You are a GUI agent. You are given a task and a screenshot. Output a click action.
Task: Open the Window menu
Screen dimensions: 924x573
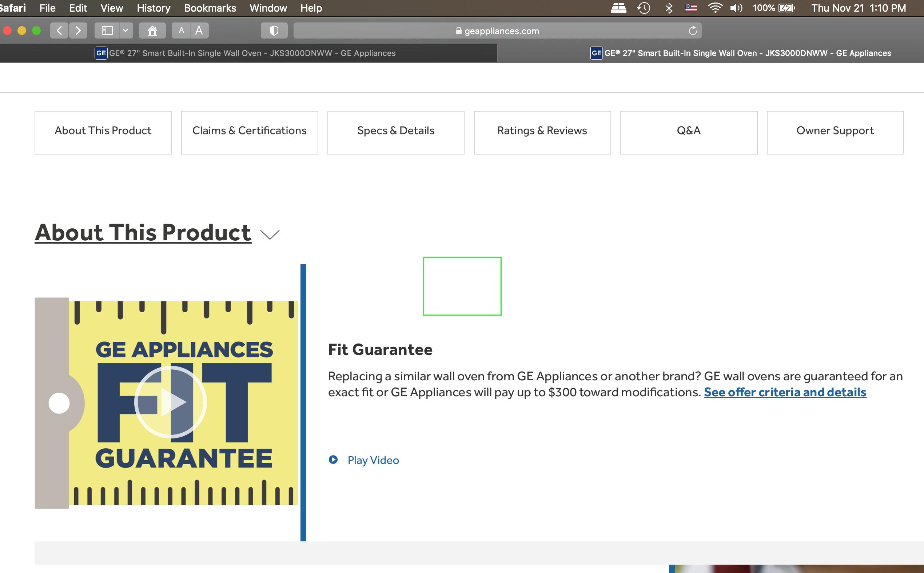coord(268,8)
